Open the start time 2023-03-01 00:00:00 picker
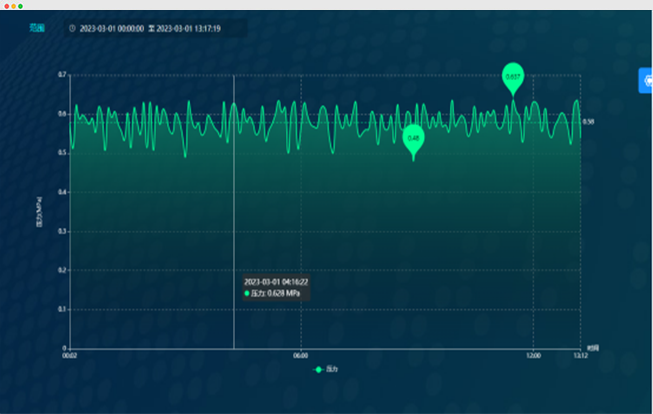 (x=110, y=28)
